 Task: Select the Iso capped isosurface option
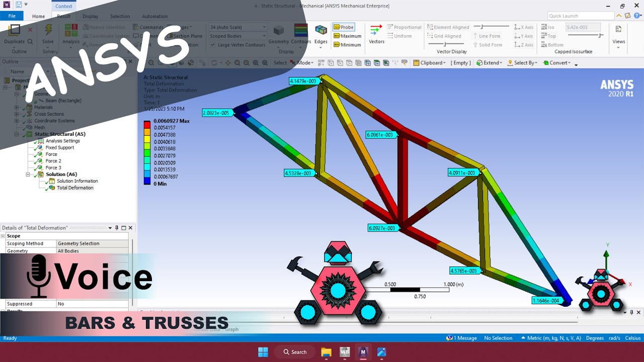click(x=548, y=27)
